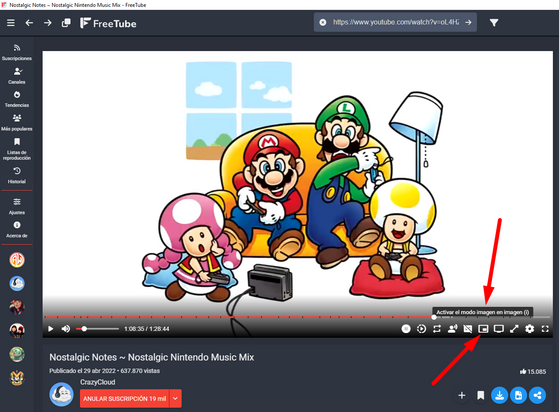Open Historial in the sidebar
Image resolution: width=559 pixels, height=412 pixels.
click(17, 175)
